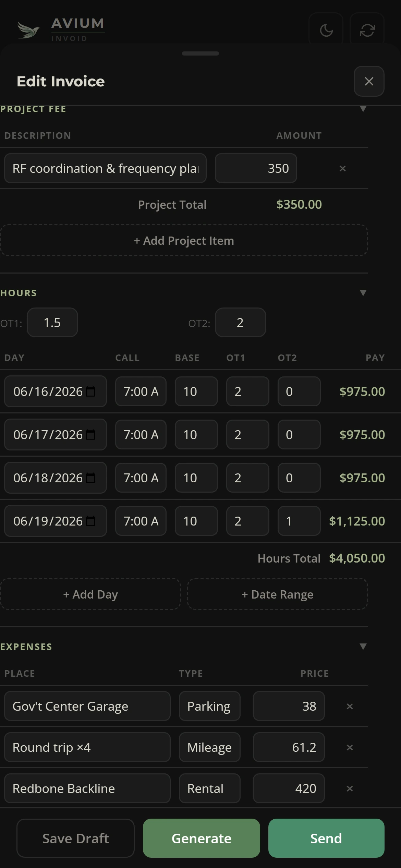Delete the Redbone Backline expense

pyautogui.click(x=350, y=788)
